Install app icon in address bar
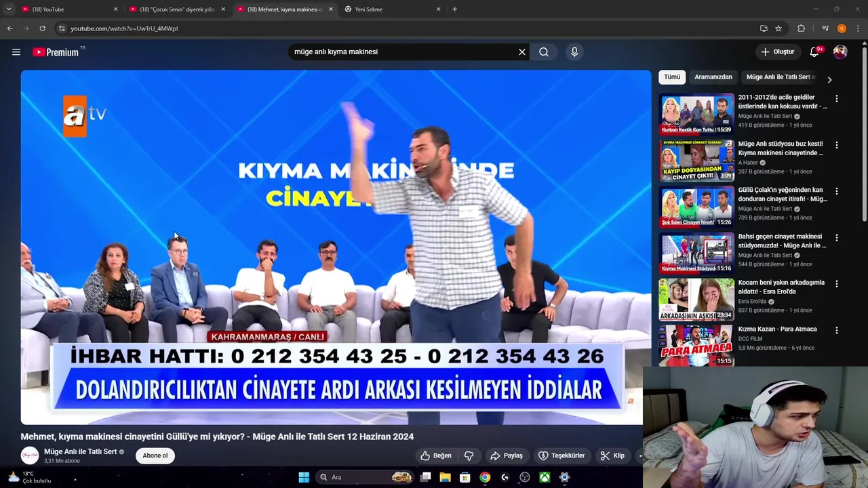Image resolution: width=868 pixels, height=488 pixels. point(764,28)
